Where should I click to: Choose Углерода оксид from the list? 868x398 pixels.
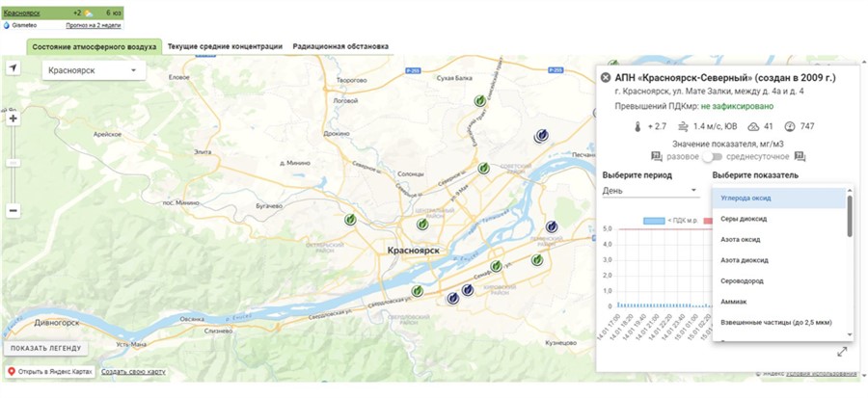tap(779, 198)
